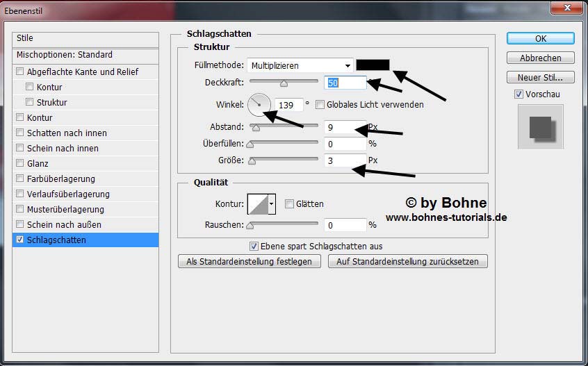Expand the Kontur curve picker arrow
Screen dimensions: 588x366
pyautogui.click(x=272, y=203)
